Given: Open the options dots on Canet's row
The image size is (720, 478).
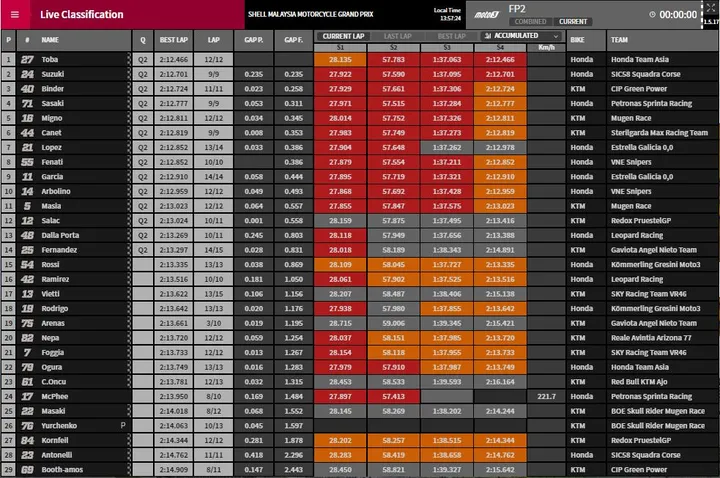Looking at the screenshot, I should [129, 133].
